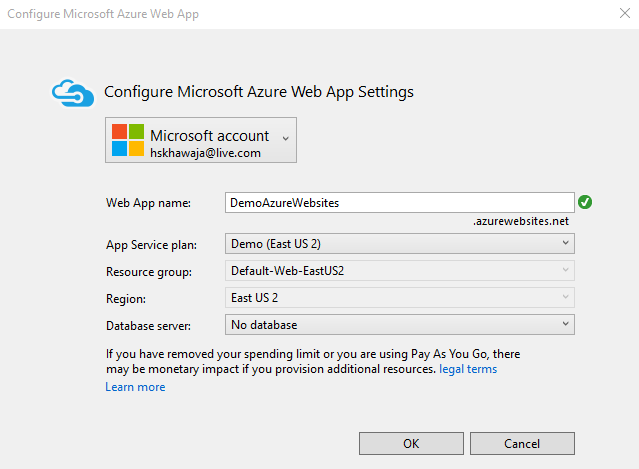Click the Configure Microsoft Azure Web App Settings heading
This screenshot has width=639, height=469.
[x=259, y=92]
